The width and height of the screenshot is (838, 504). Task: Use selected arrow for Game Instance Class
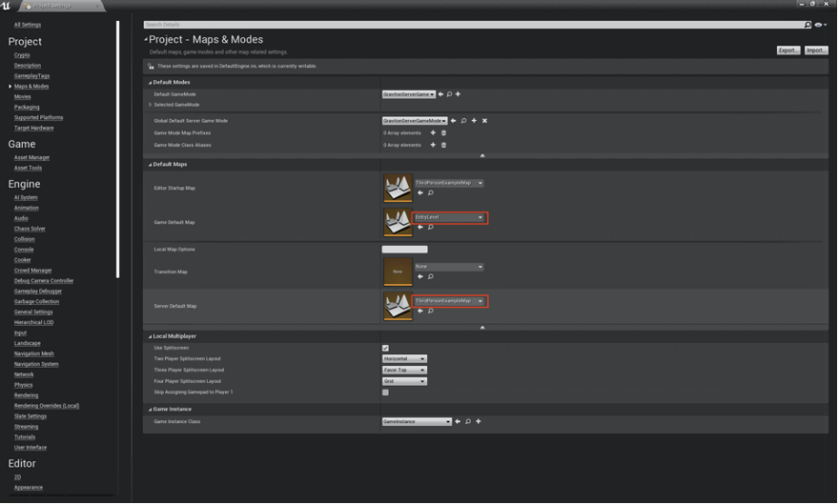pos(458,421)
